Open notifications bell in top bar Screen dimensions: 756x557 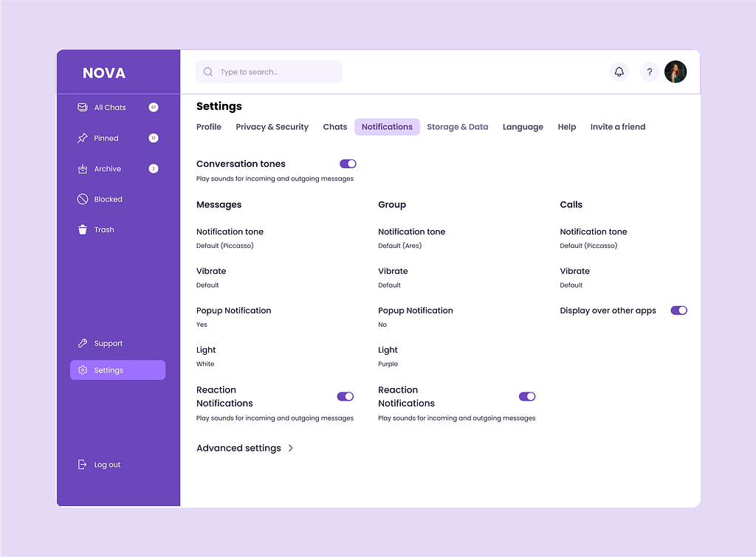pos(619,72)
